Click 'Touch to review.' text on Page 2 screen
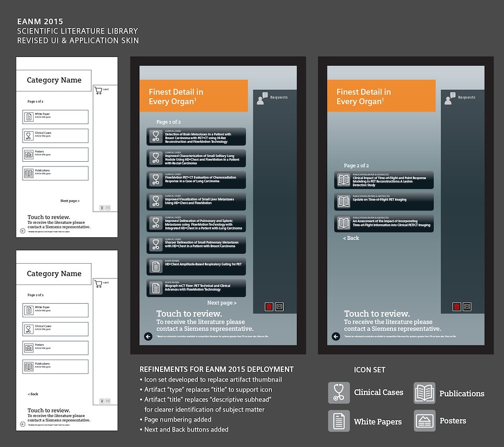 (x=377, y=314)
